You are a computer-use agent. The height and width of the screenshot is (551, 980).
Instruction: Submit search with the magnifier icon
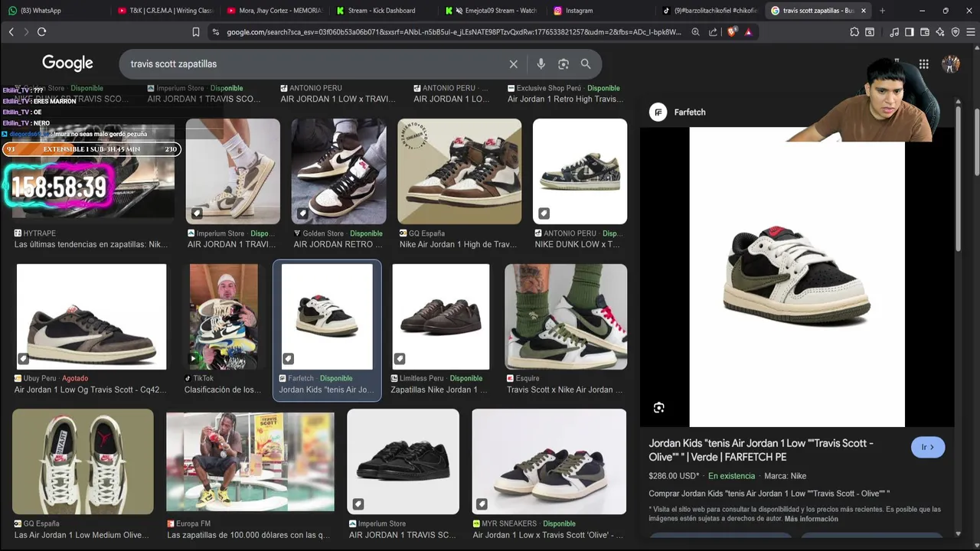tap(586, 64)
